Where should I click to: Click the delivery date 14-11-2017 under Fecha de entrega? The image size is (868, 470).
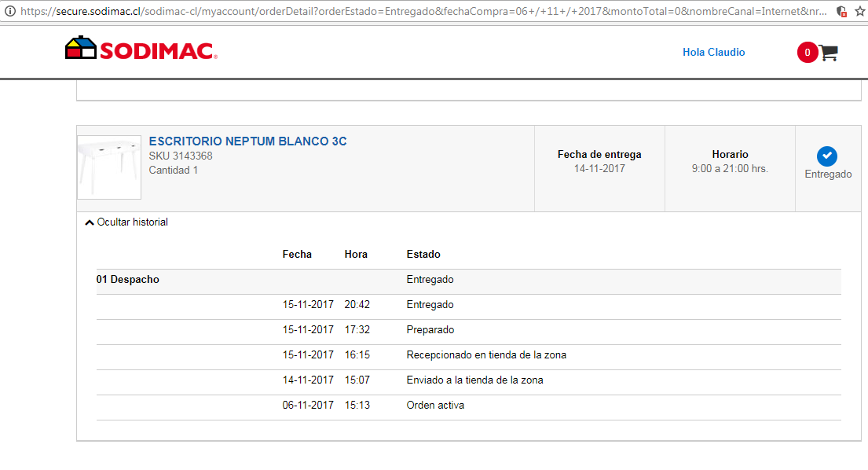(599, 168)
